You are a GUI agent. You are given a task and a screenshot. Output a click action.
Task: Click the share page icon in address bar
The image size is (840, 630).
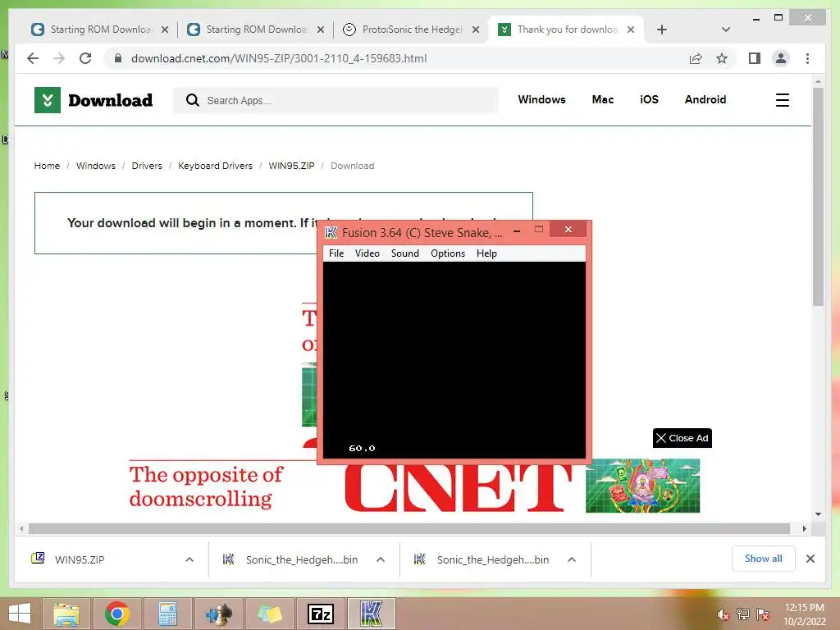[x=696, y=58]
